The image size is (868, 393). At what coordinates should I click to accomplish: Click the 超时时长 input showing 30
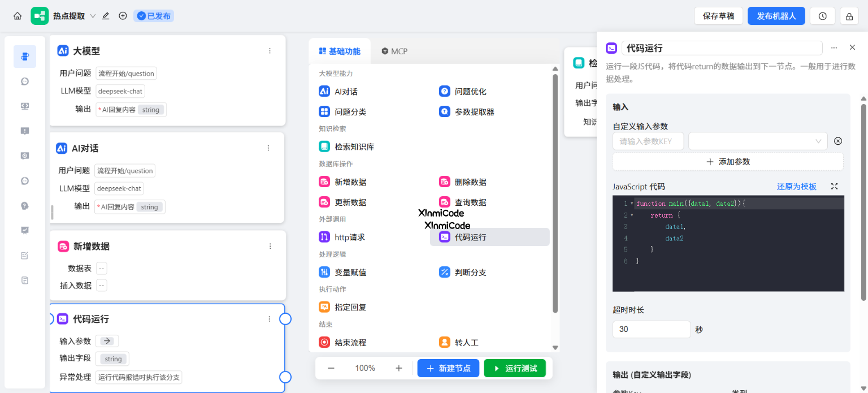click(651, 329)
